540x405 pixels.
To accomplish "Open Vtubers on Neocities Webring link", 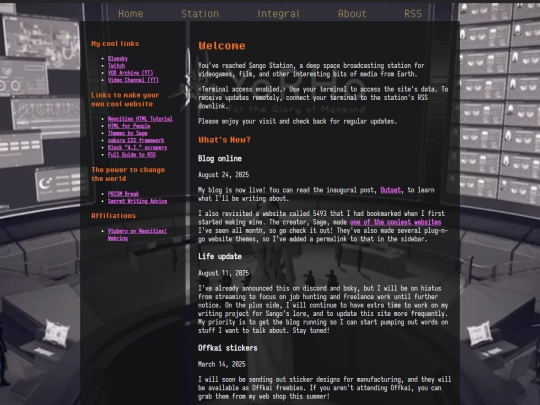I will point(137,235).
